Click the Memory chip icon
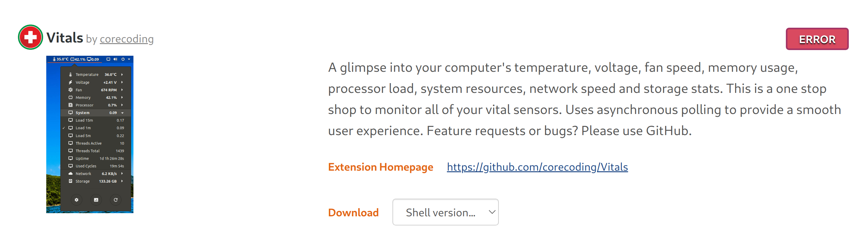The width and height of the screenshot is (868, 233). [70, 97]
